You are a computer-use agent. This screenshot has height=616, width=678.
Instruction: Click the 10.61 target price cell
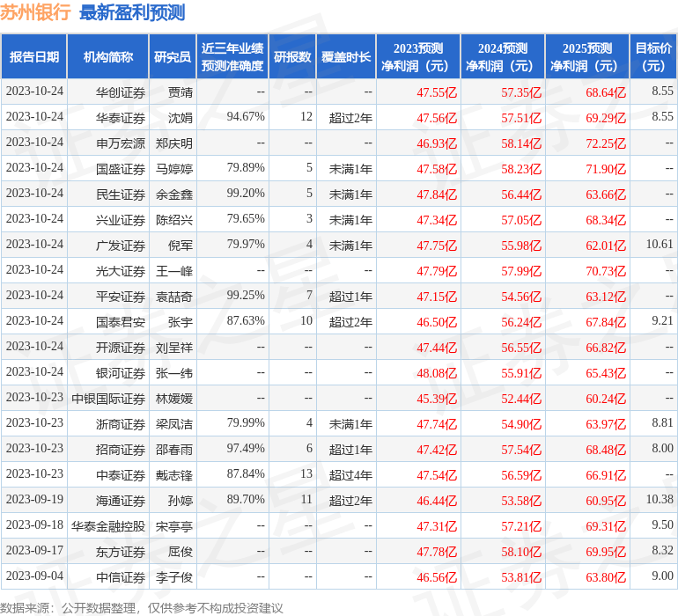[659, 245]
